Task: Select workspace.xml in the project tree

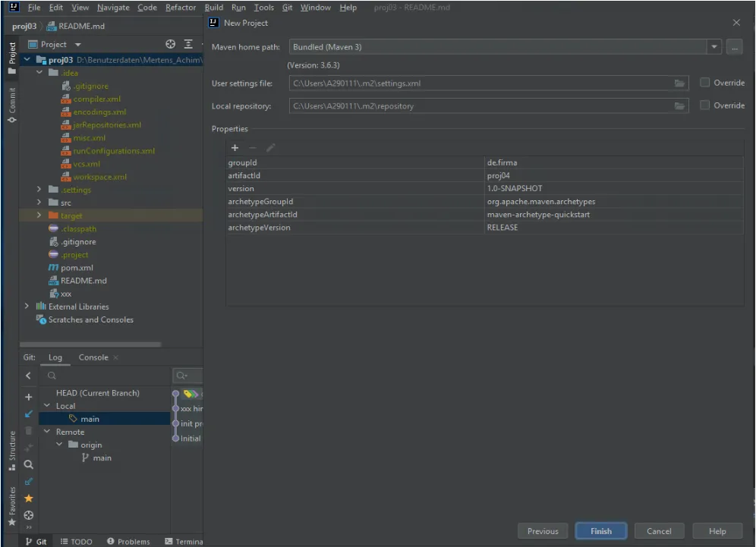Action: (99, 177)
